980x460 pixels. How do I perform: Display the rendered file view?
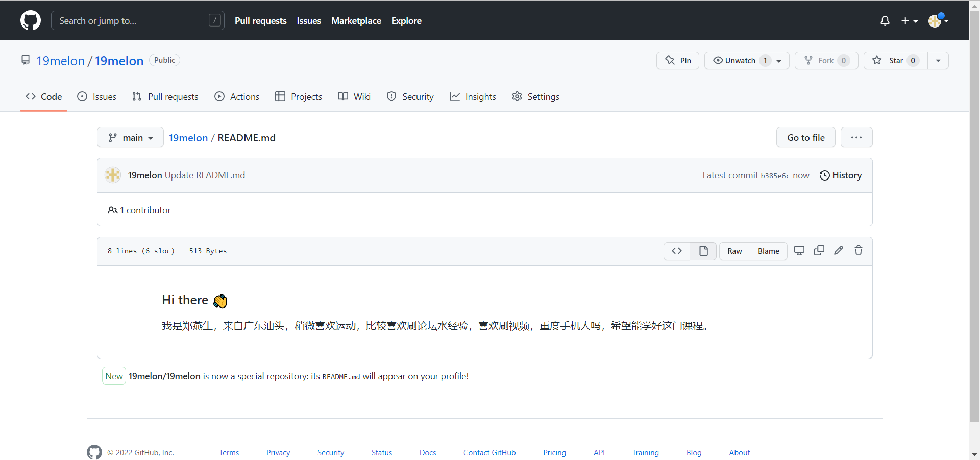[703, 251]
